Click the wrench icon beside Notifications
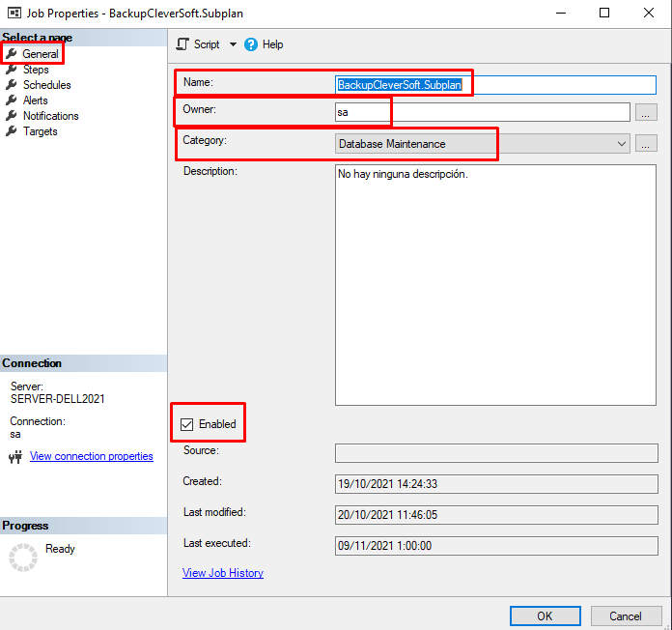 [x=12, y=116]
